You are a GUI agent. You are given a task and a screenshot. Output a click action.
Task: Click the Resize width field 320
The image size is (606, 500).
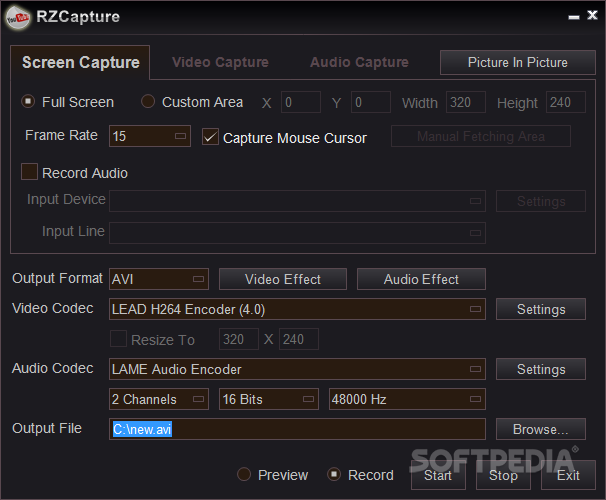239,339
